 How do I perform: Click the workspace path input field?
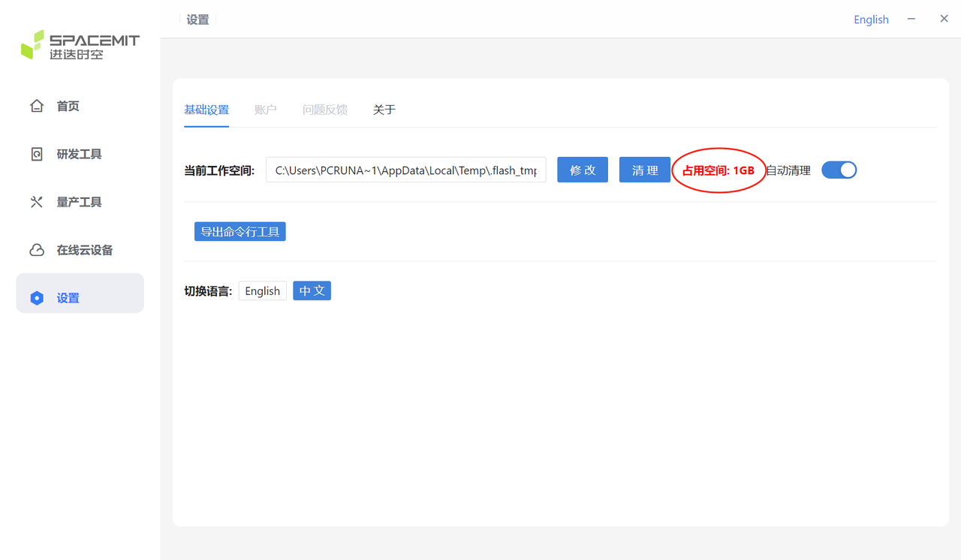click(406, 170)
